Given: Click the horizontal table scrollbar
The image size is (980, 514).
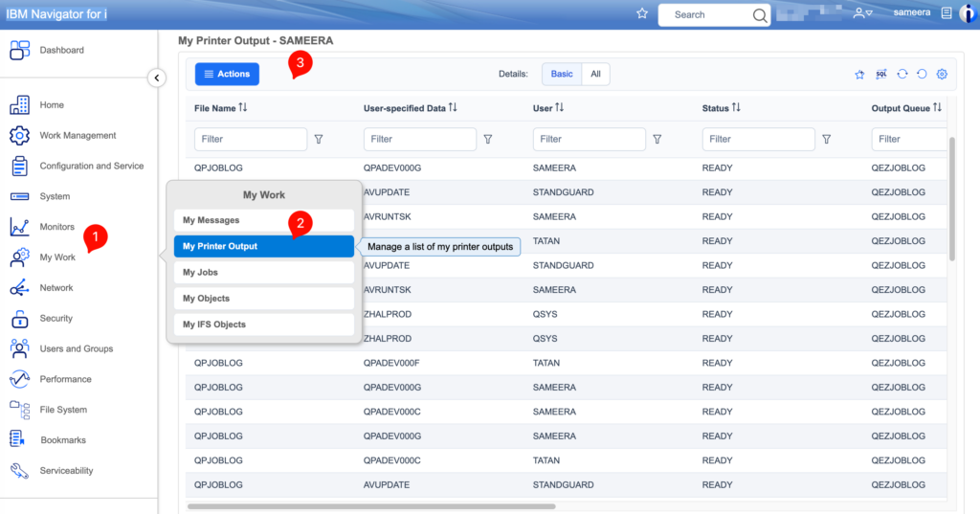Looking at the screenshot, I should pyautogui.click(x=371, y=506).
